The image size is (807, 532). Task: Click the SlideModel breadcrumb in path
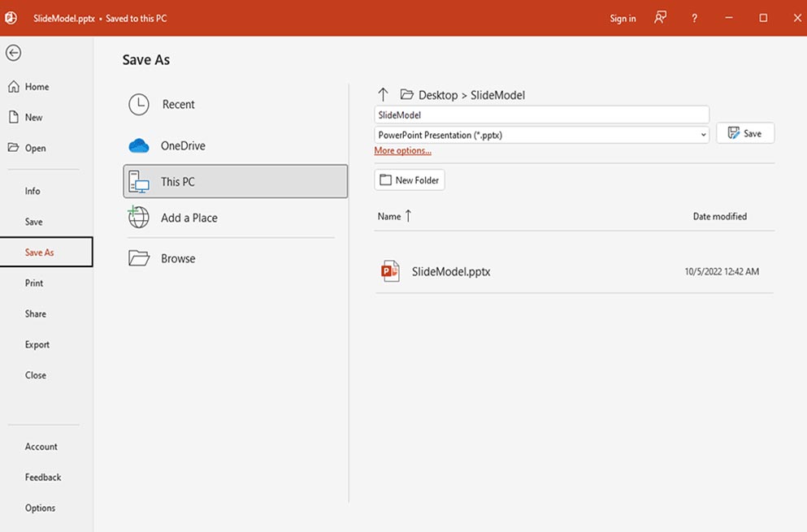[x=497, y=95]
